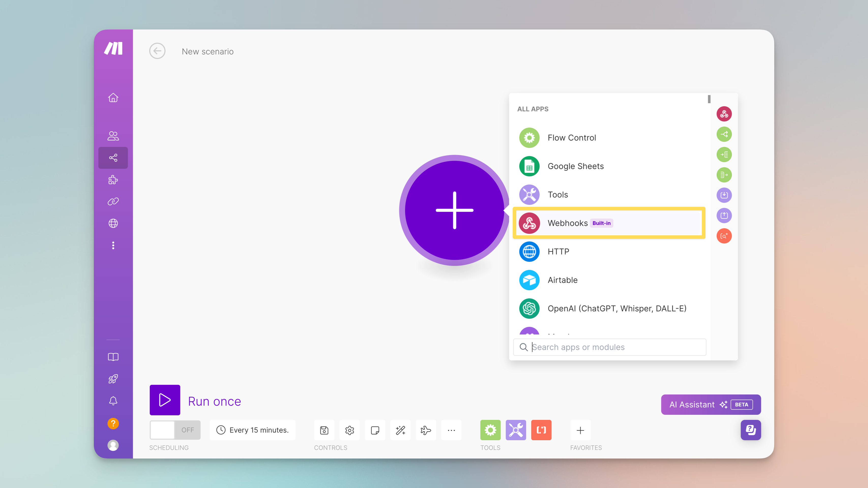Click the Make logo in sidebar
The width and height of the screenshot is (868, 488).
113,49
